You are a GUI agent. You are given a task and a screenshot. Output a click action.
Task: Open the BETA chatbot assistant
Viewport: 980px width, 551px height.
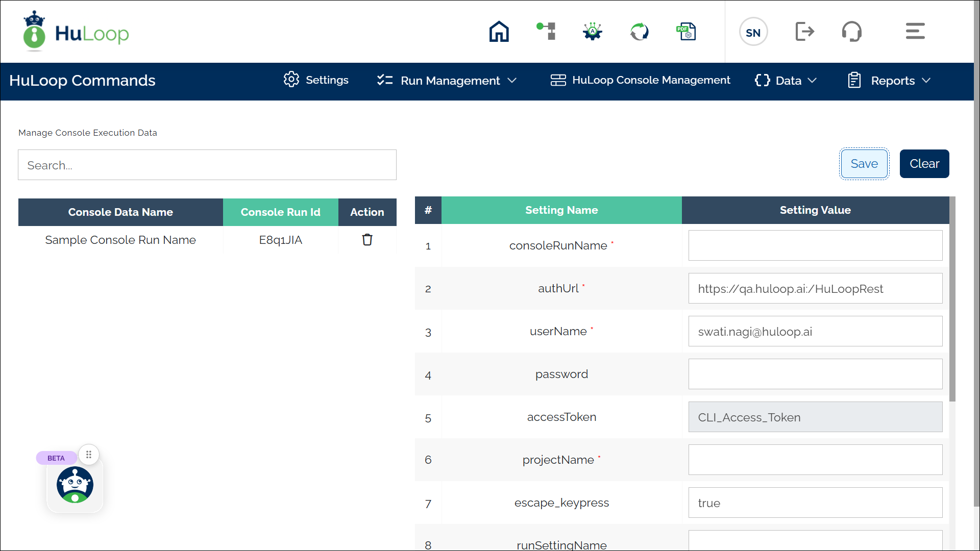point(75,485)
